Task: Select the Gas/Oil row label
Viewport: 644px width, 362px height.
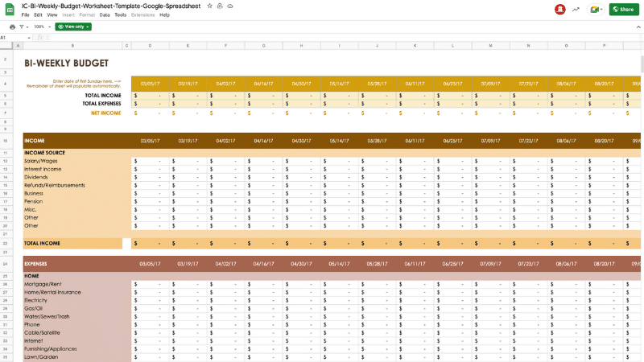Action: pos(33,309)
